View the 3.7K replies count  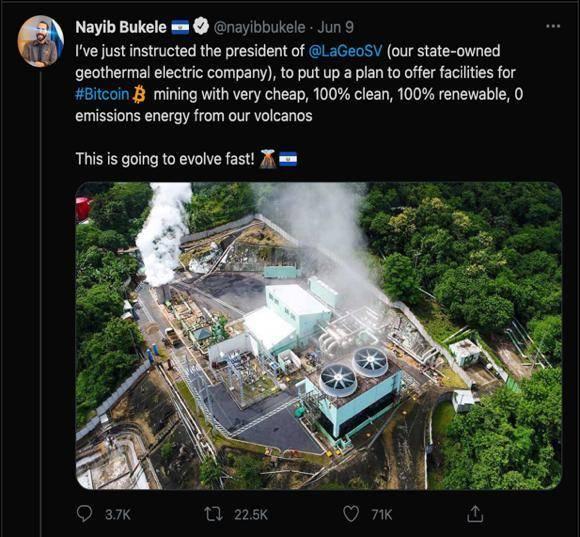click(118, 514)
